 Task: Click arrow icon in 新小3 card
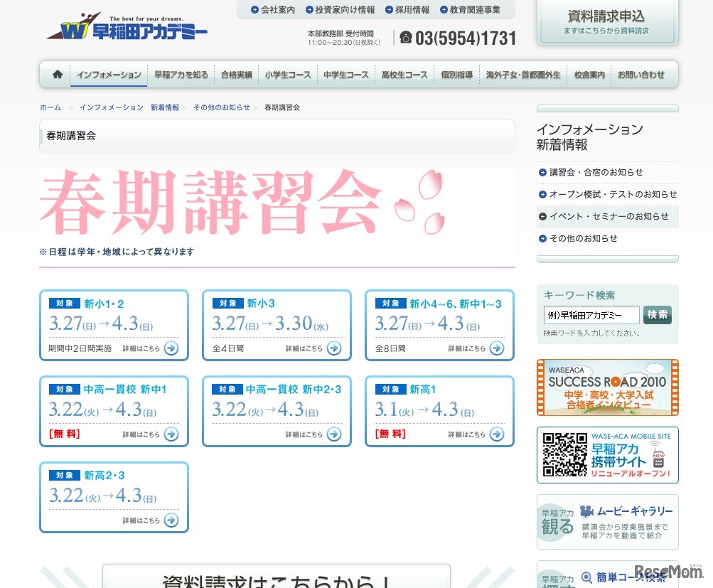(334, 348)
